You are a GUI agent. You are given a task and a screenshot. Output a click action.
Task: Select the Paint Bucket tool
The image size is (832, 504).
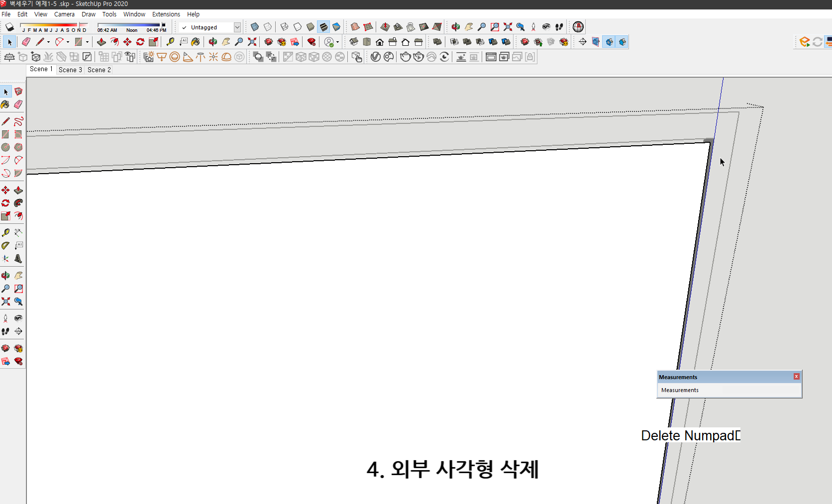coord(195,42)
